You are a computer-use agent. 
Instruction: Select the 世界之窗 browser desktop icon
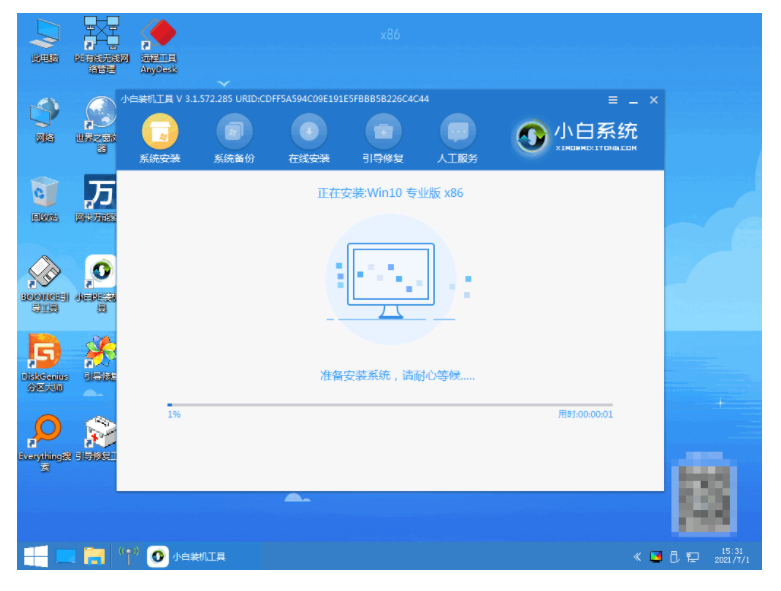(x=100, y=124)
